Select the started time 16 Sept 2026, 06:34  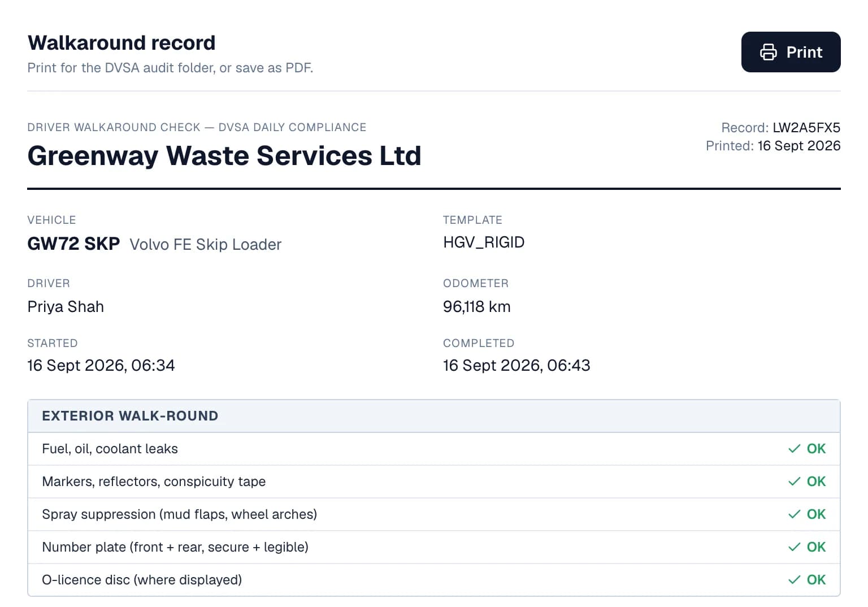coord(101,366)
